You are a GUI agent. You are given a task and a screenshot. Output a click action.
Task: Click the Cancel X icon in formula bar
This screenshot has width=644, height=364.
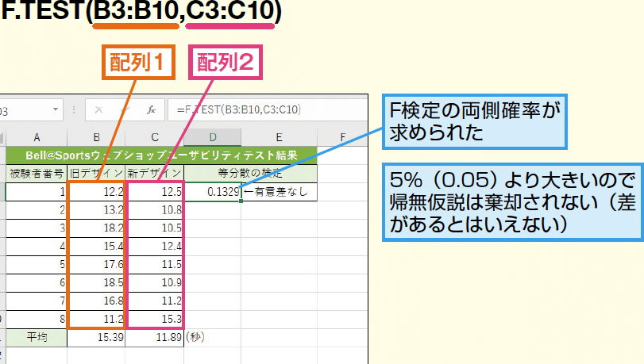(98, 109)
